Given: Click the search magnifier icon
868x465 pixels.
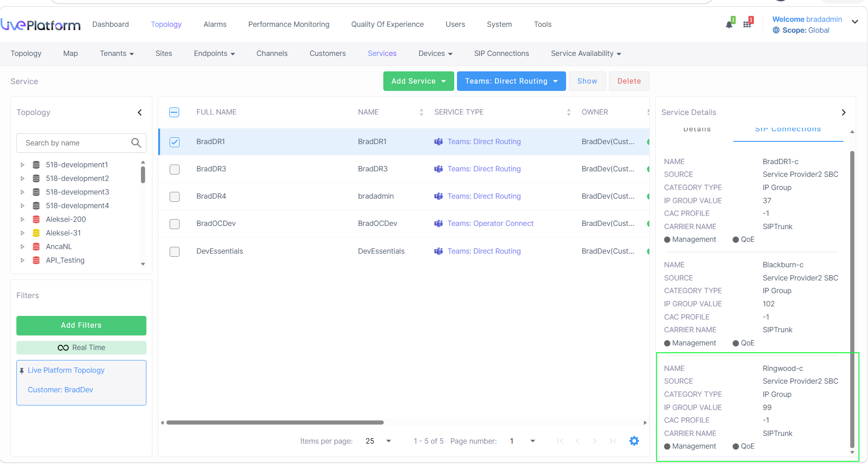Looking at the screenshot, I should click(136, 143).
